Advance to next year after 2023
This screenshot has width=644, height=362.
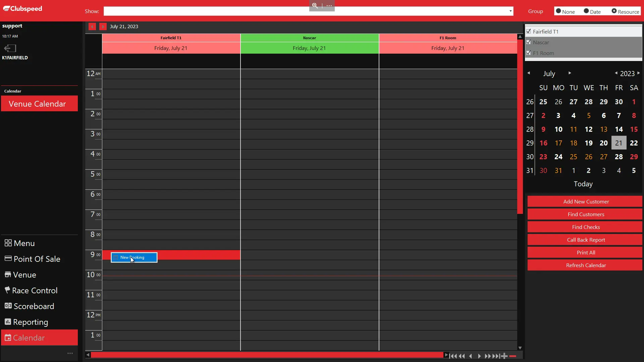(x=639, y=73)
